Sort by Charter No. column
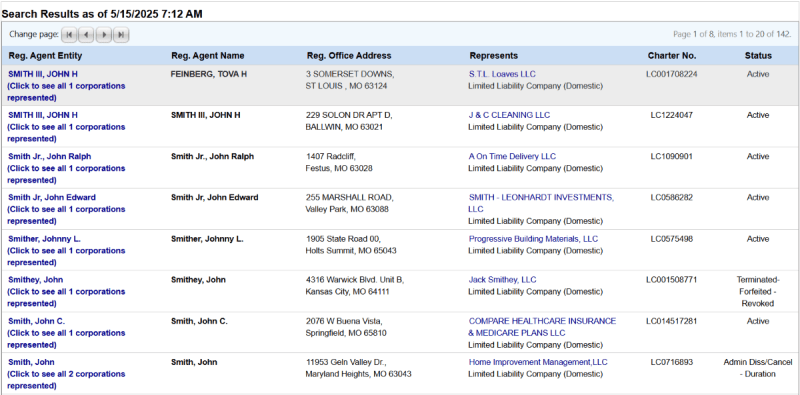This screenshot has height=395, width=800. click(x=671, y=56)
